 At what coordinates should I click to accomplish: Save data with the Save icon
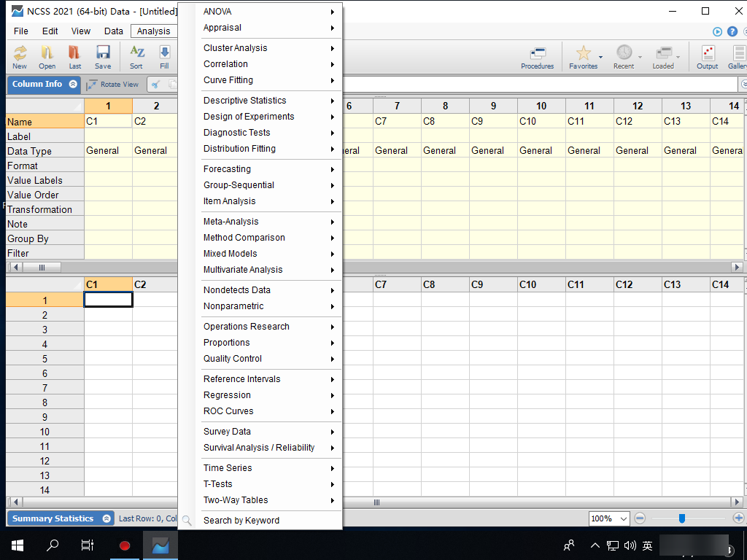(x=103, y=57)
